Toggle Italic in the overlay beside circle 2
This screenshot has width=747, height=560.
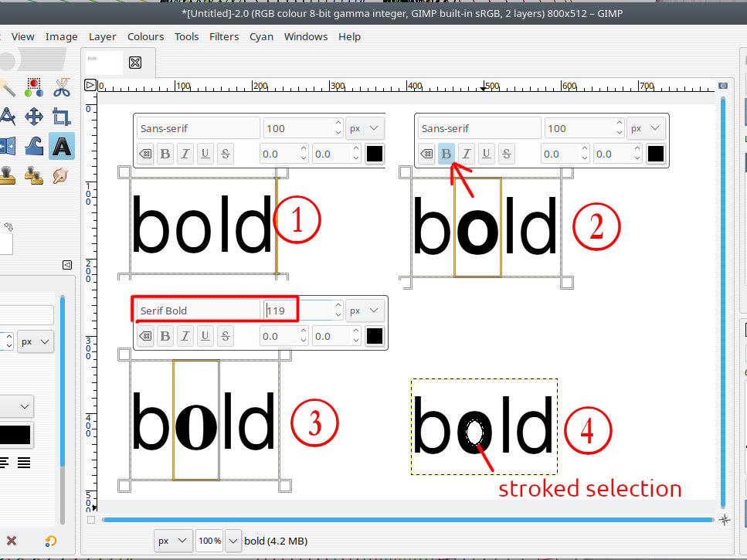click(x=467, y=154)
